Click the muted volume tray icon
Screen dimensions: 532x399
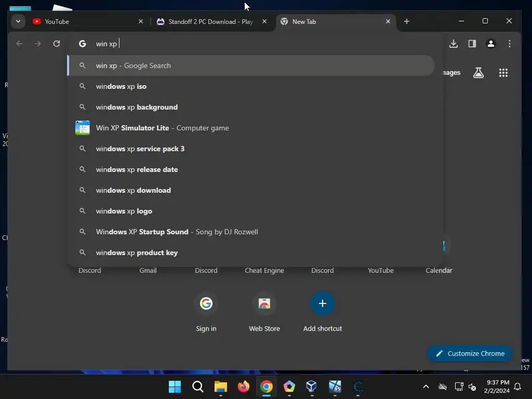tap(472, 387)
